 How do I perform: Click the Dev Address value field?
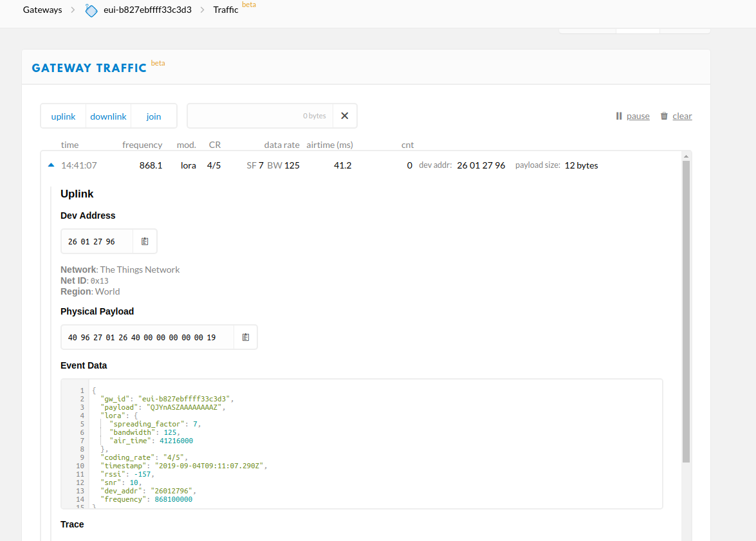(97, 241)
